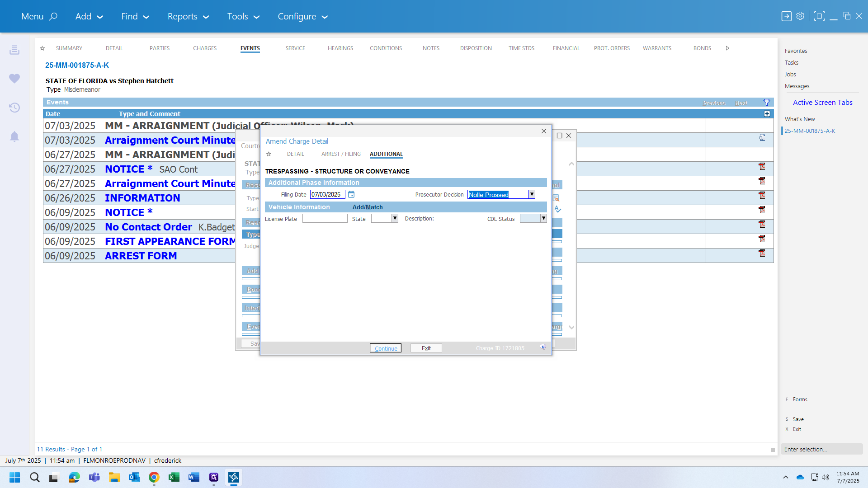This screenshot has width=868, height=488.
Task: Open document icon for 07/03 Arraignment Court Minutes
Action: coord(762,137)
